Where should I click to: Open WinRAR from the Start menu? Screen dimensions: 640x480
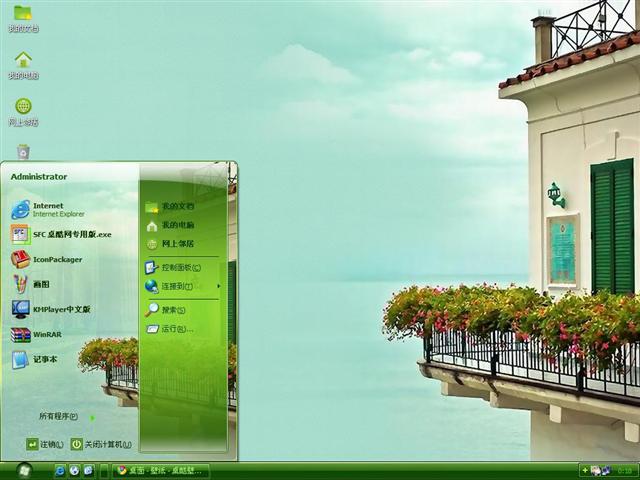point(36,334)
